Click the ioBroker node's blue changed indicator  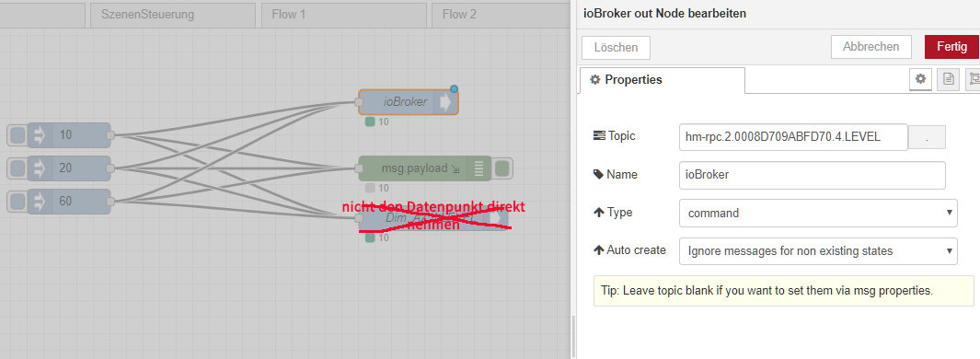click(x=454, y=88)
